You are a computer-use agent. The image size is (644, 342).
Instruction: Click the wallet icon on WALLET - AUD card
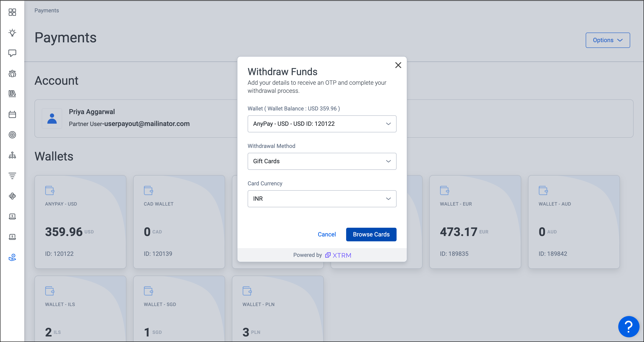pyautogui.click(x=543, y=190)
